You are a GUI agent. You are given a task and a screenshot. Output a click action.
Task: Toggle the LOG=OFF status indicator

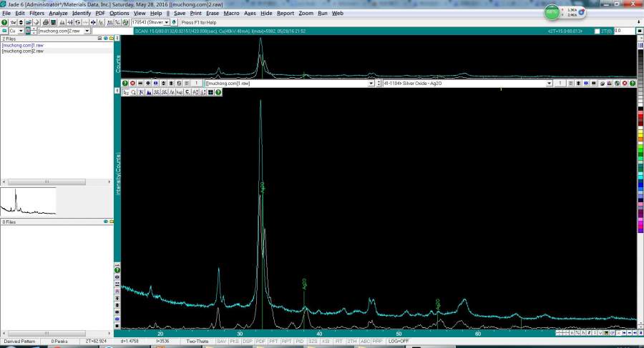point(399,342)
